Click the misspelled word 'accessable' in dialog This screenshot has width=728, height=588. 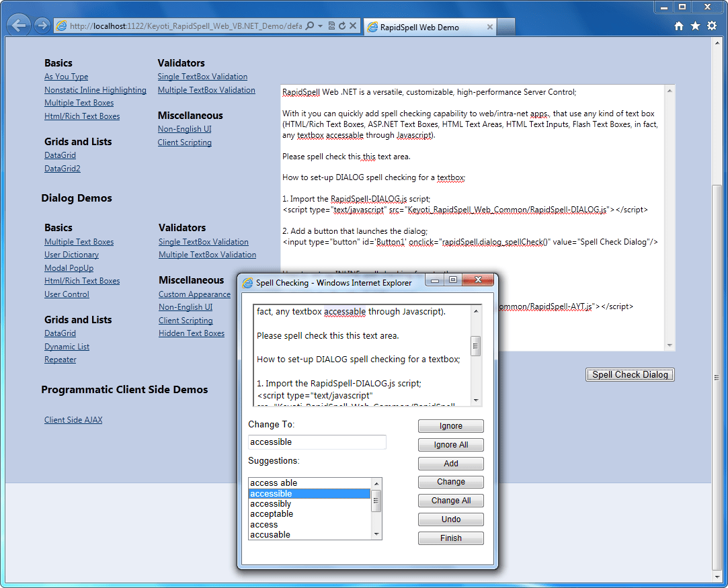[344, 312]
